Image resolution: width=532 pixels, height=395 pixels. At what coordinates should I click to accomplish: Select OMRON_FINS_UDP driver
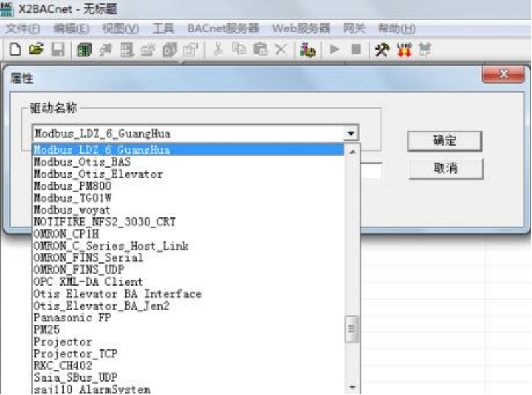188,270
